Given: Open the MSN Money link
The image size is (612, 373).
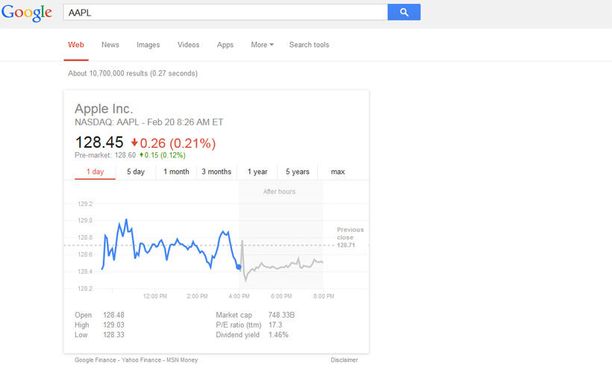Looking at the screenshot, I should 182,360.
